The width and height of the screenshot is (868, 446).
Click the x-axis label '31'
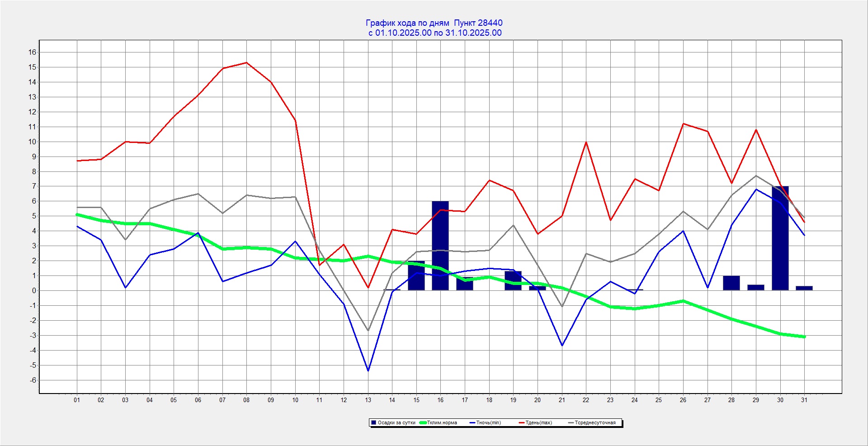pyautogui.click(x=804, y=400)
